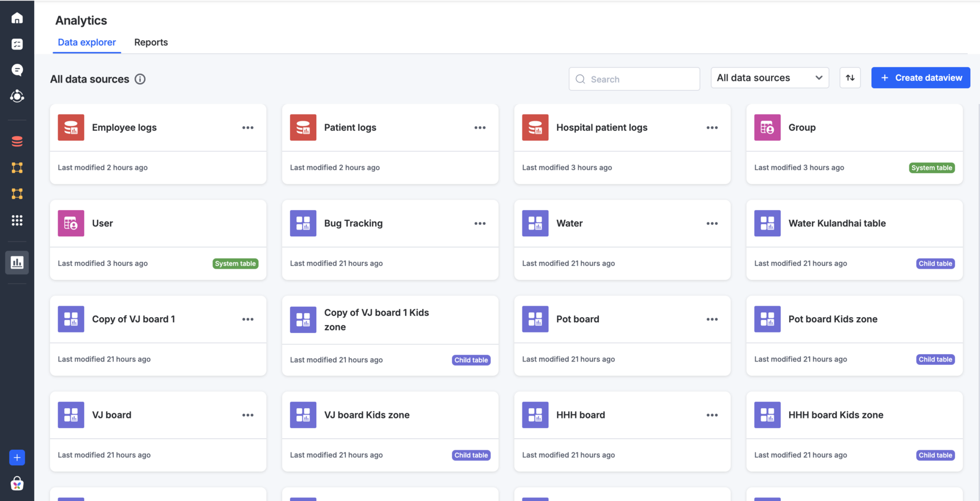Viewport: 980px width, 501px height.
Task: Open Copy of VJ board 1 Kids zone
Action: tap(390, 335)
